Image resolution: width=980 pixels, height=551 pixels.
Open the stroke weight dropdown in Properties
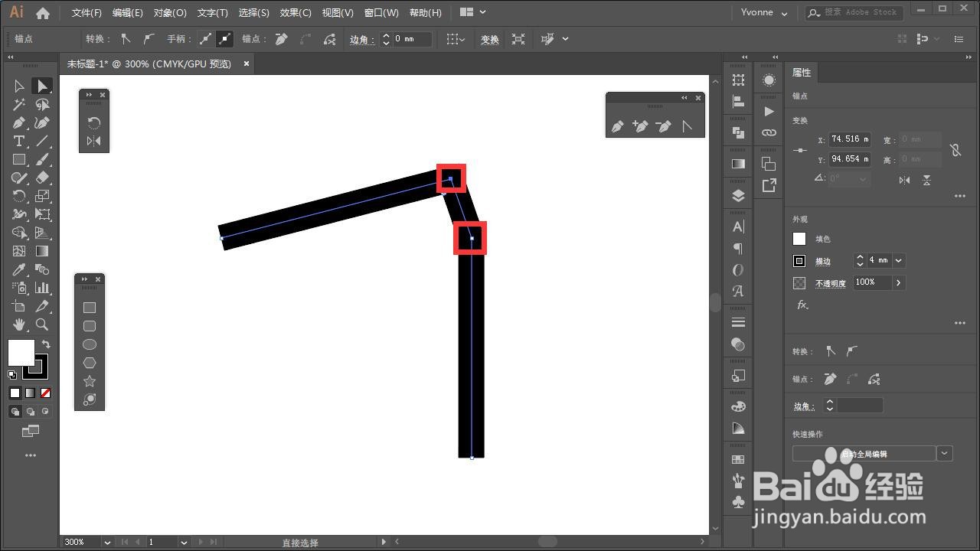(x=899, y=261)
